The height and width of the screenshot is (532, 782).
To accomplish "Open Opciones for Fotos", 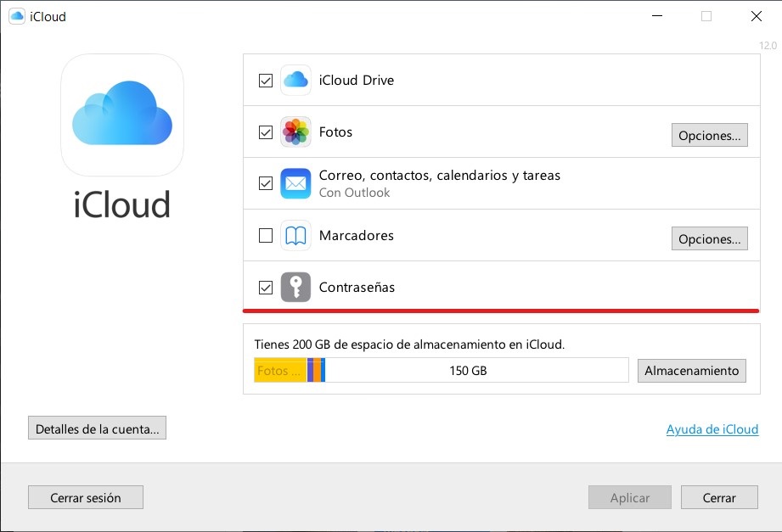I will (x=710, y=135).
